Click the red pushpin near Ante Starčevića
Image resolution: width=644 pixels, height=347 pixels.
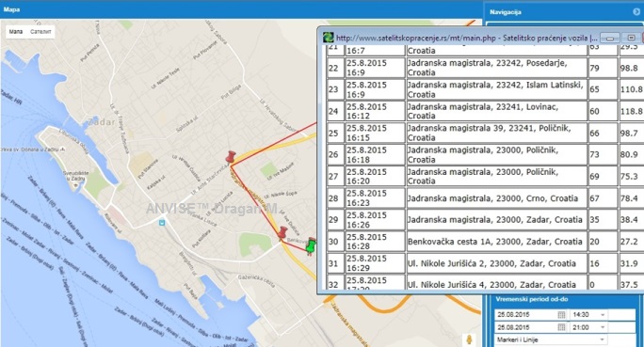[231, 157]
